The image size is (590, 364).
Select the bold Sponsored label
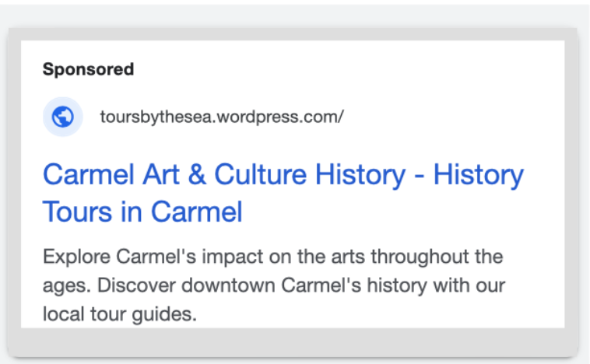(x=89, y=69)
